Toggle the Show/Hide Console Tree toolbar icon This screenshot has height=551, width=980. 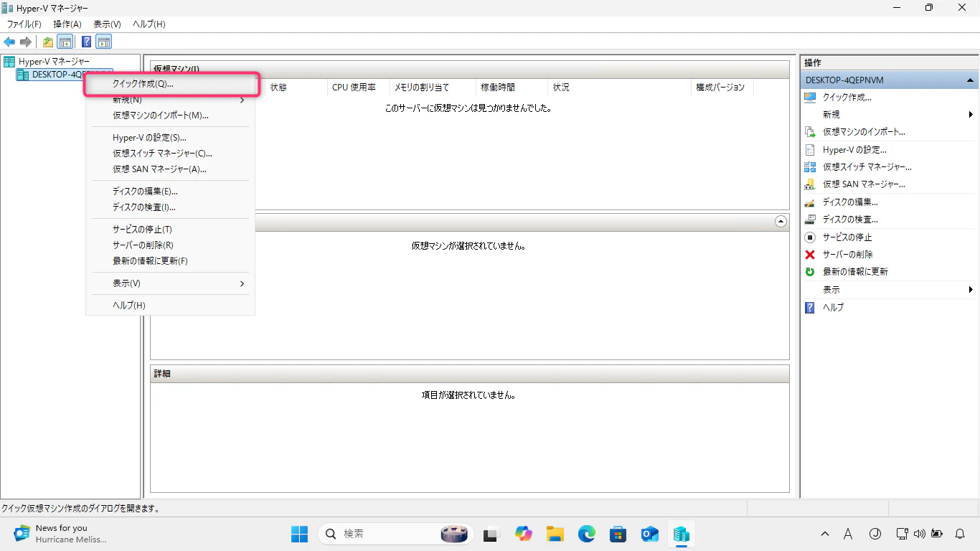(x=65, y=42)
